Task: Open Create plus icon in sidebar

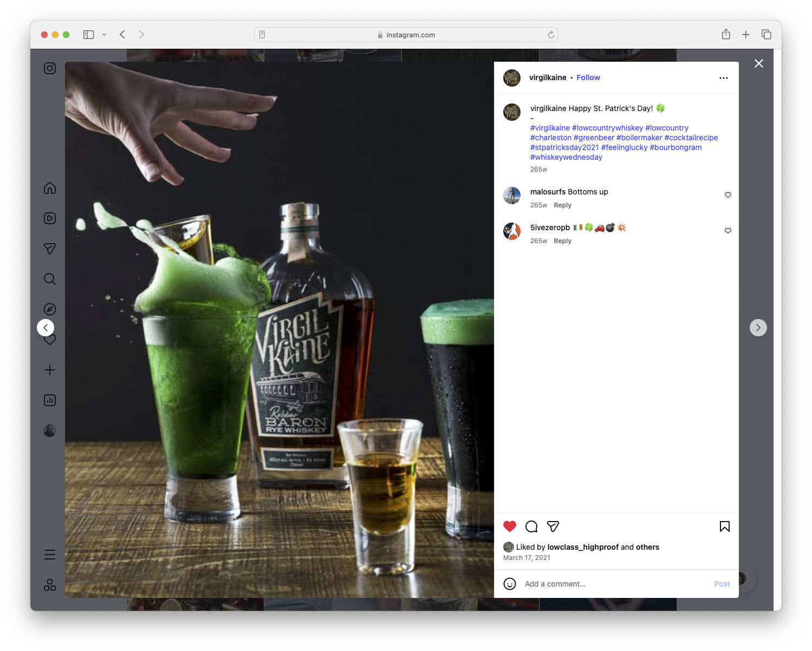Action: click(50, 370)
